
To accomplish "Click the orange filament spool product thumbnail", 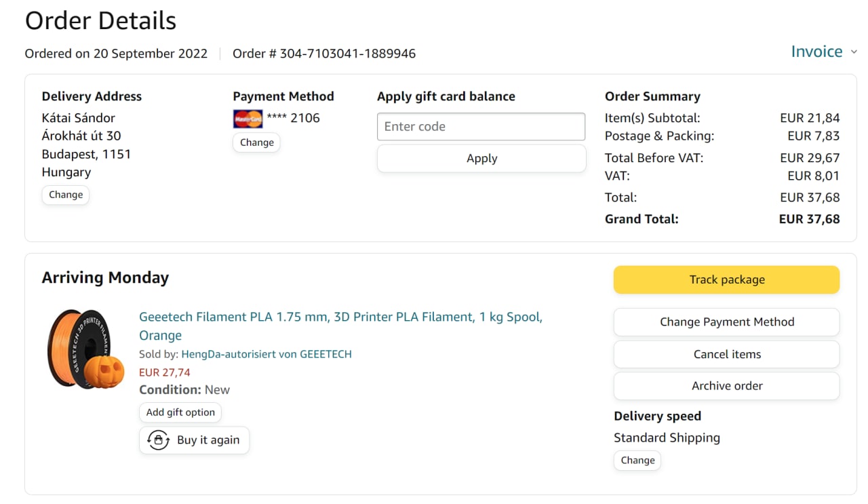I will click(x=85, y=349).
